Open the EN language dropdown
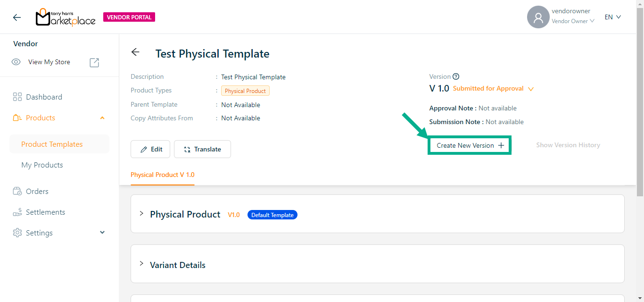 (613, 17)
